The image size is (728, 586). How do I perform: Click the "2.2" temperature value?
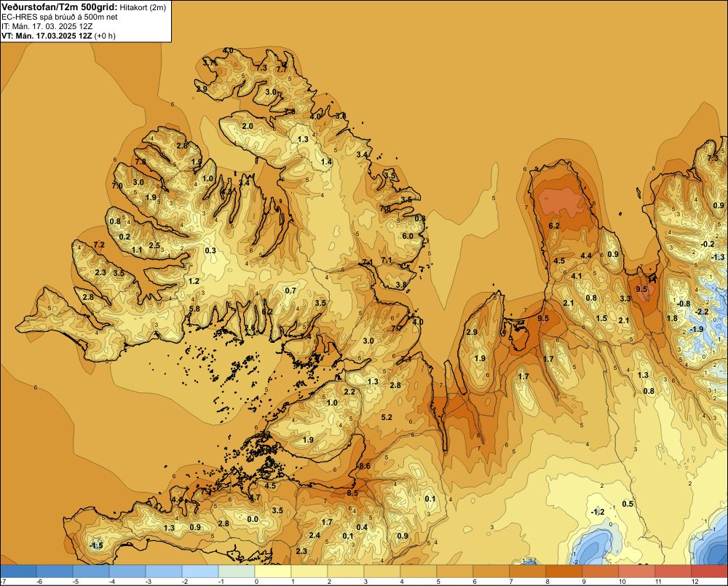(349, 392)
